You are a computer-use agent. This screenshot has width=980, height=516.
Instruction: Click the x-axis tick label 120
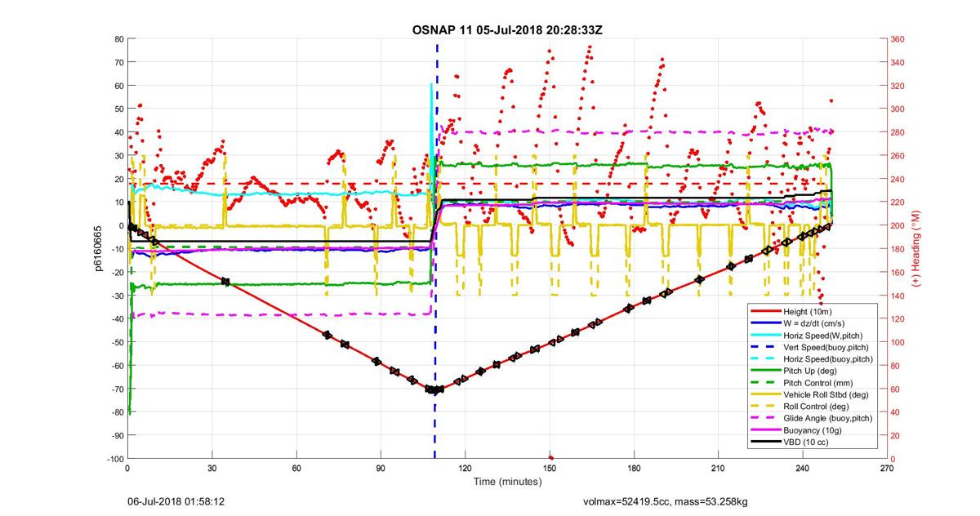tap(465, 469)
